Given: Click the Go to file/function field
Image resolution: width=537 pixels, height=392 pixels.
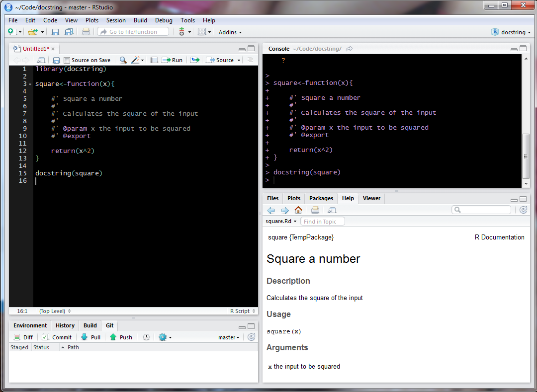Looking at the screenshot, I should coord(133,32).
